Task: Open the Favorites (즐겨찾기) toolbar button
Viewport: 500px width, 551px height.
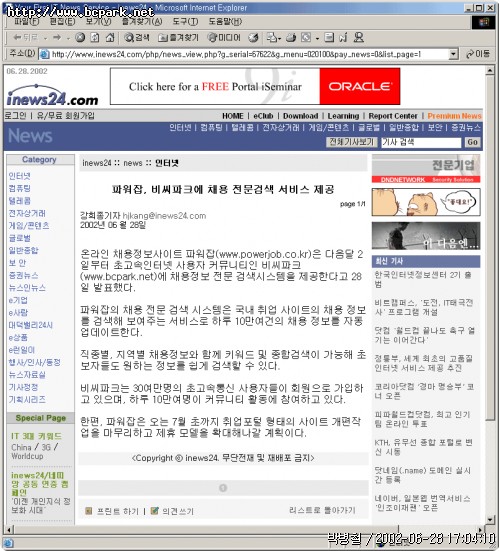Action: tap(178, 37)
